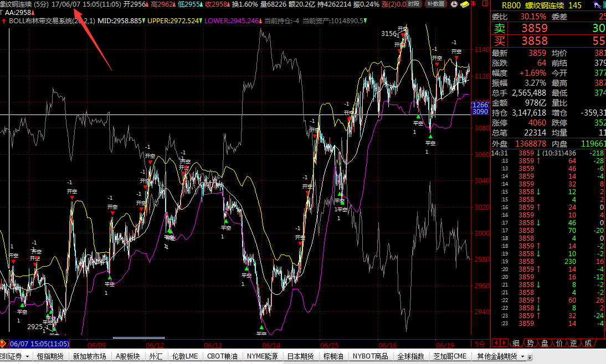
Task: Open the tab bar overflow menu arrow
Action: 530,357
